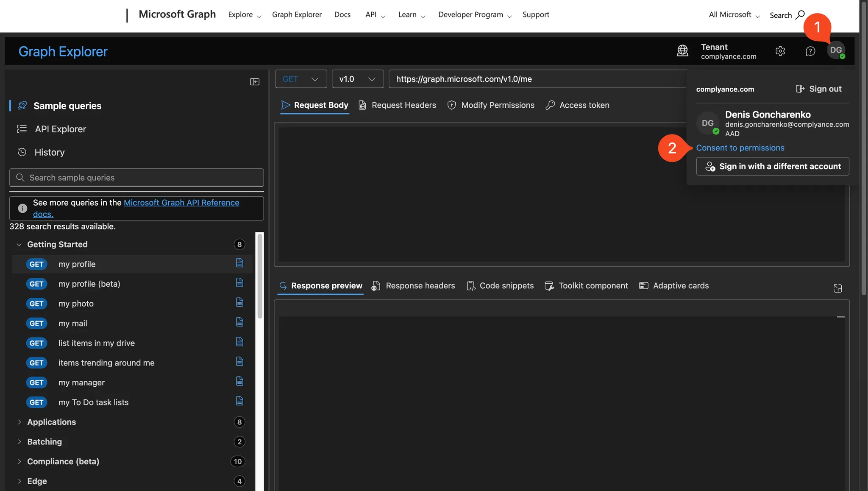The image size is (868, 491).
Task: Expand the response preview to full screen
Action: coord(837,288)
